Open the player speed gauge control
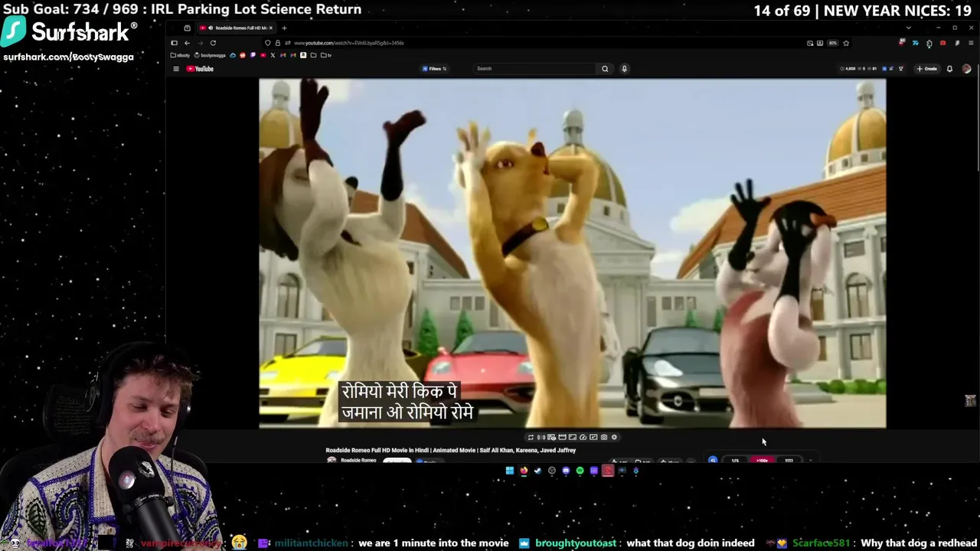 (583, 437)
